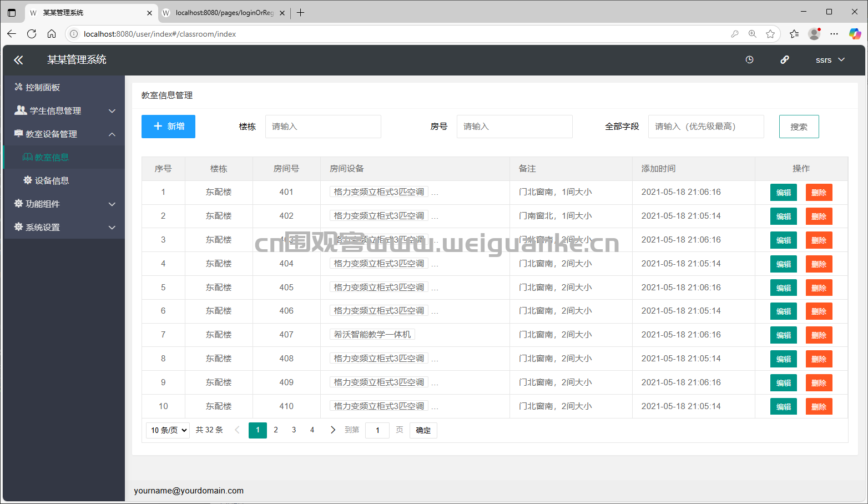Focus the 全部字段 search input
Image resolution: width=868 pixels, height=504 pixels.
coord(706,127)
